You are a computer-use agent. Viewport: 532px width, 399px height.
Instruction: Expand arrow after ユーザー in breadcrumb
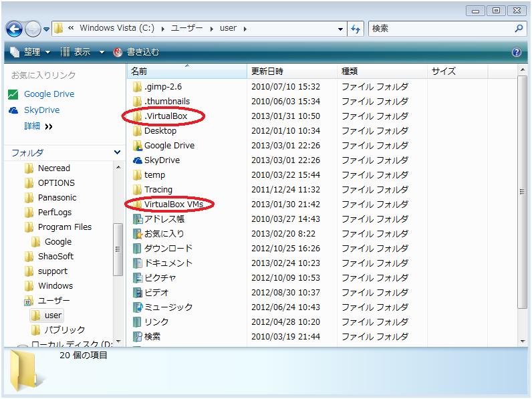[211, 29]
